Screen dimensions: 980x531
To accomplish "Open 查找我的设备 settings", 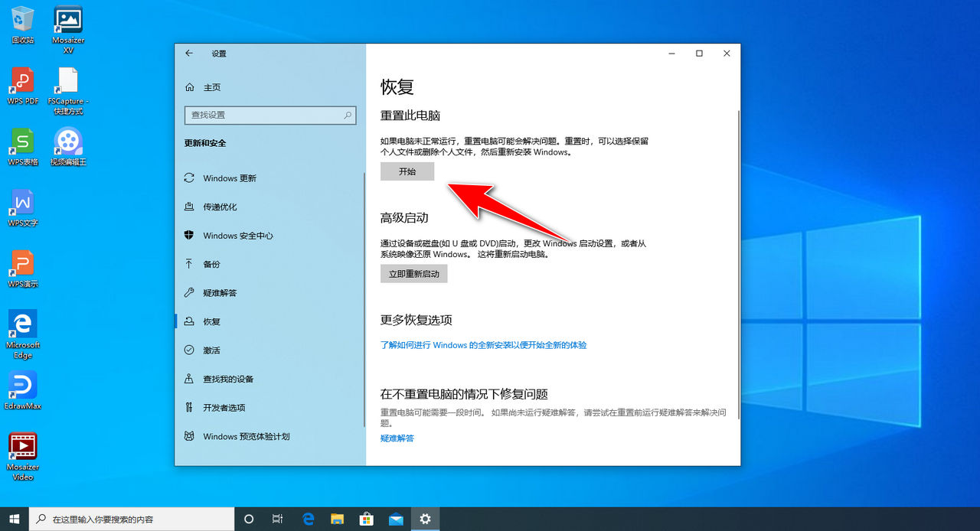I will tap(227, 379).
